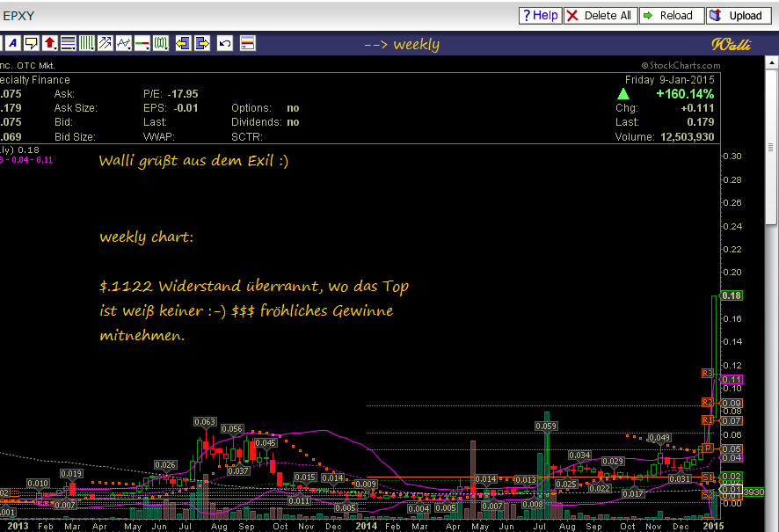Viewport: 779px width, 532px height.
Task: Click the green 0.18 last price tag
Action: (732, 295)
